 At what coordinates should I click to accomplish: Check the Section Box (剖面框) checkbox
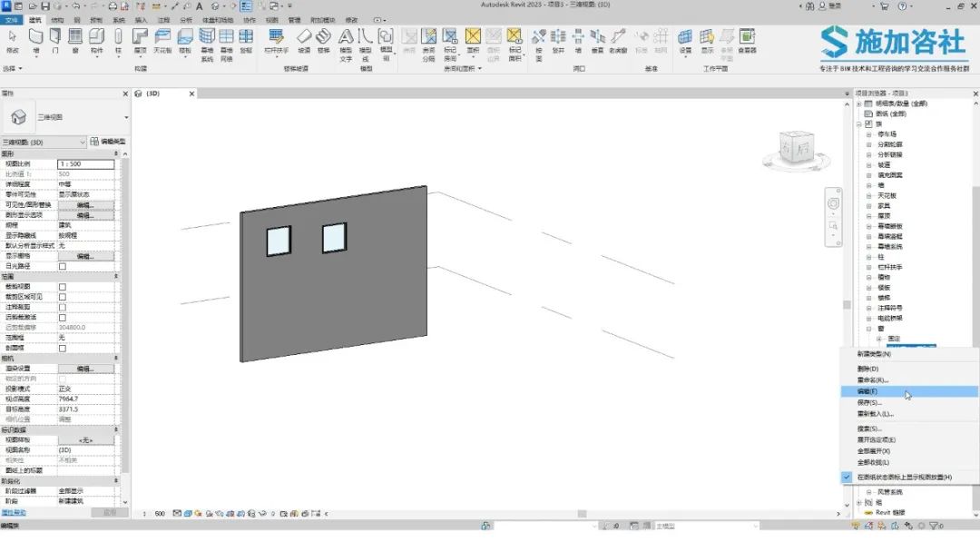pyautogui.click(x=63, y=348)
